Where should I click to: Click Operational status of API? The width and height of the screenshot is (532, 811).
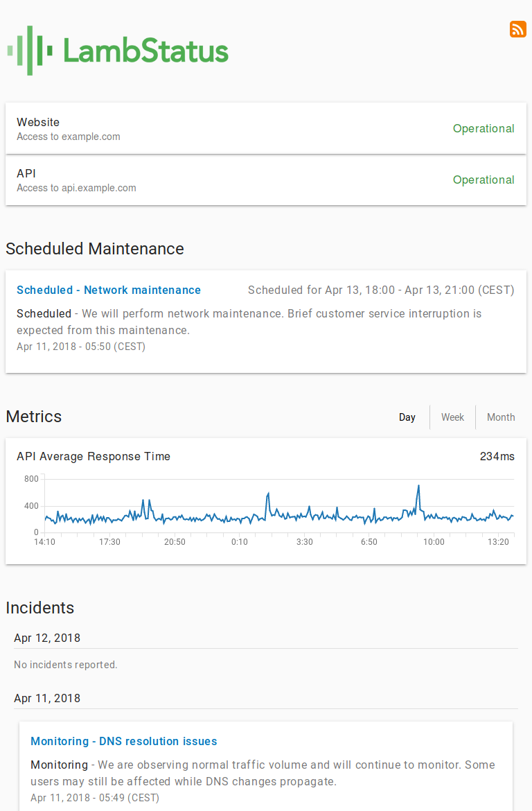pos(484,180)
